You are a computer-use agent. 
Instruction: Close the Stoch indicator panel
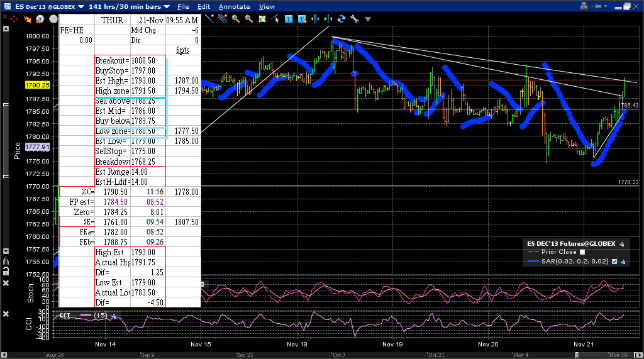click(x=6, y=284)
